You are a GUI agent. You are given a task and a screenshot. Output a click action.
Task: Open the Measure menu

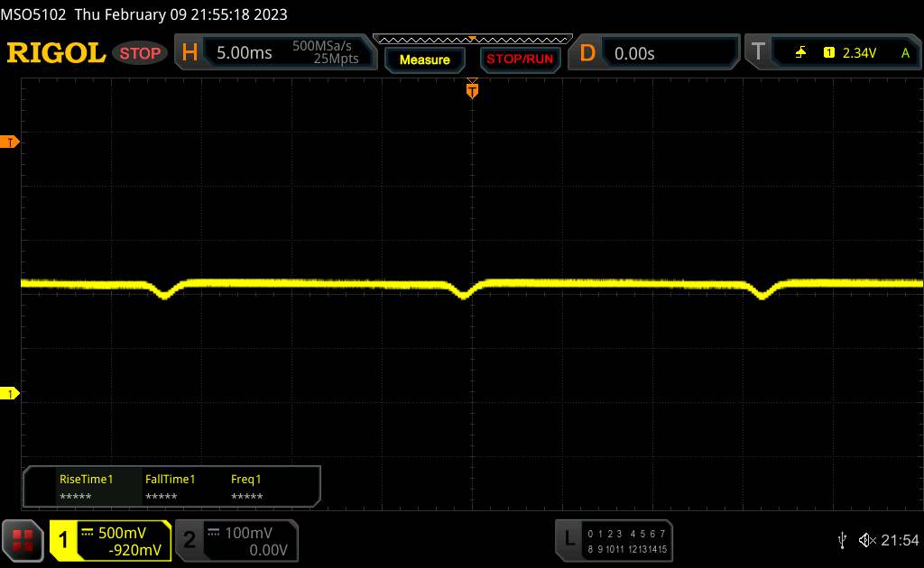tap(424, 60)
